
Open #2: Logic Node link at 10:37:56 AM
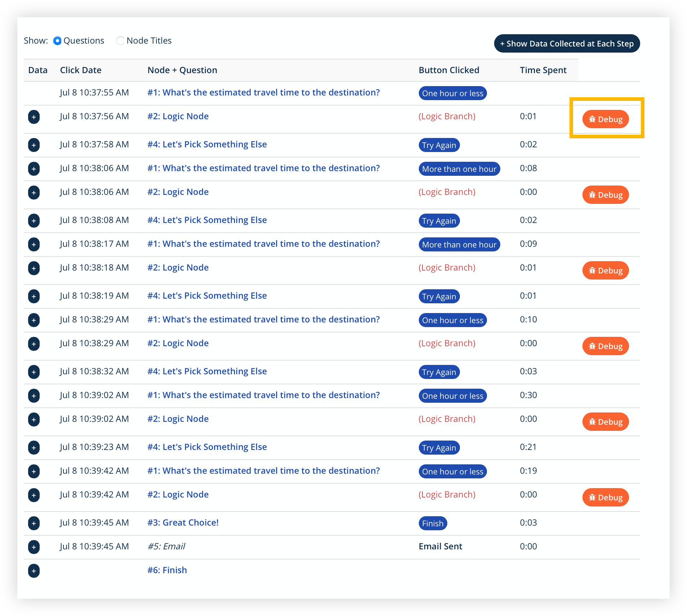178,116
